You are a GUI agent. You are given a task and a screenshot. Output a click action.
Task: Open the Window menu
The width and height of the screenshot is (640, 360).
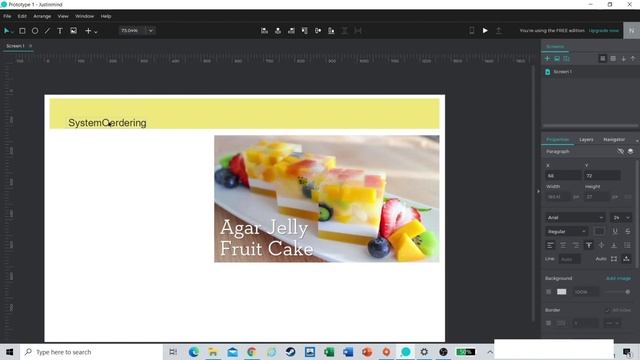(x=84, y=16)
